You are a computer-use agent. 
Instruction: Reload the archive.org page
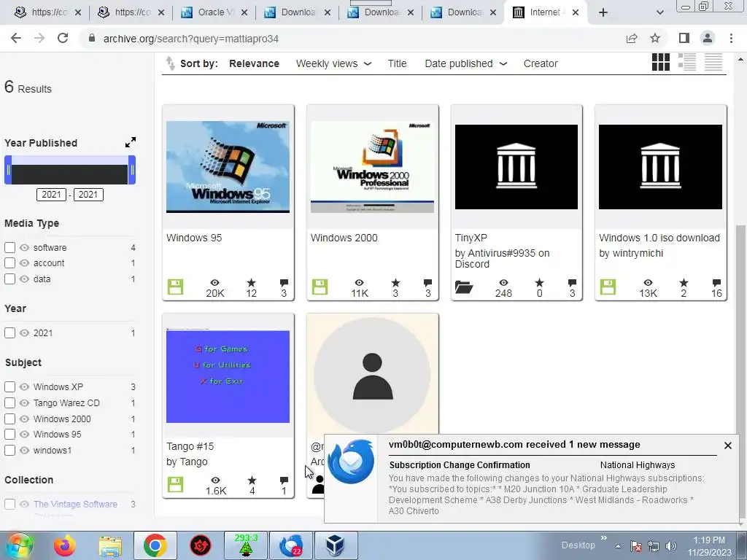tap(63, 39)
